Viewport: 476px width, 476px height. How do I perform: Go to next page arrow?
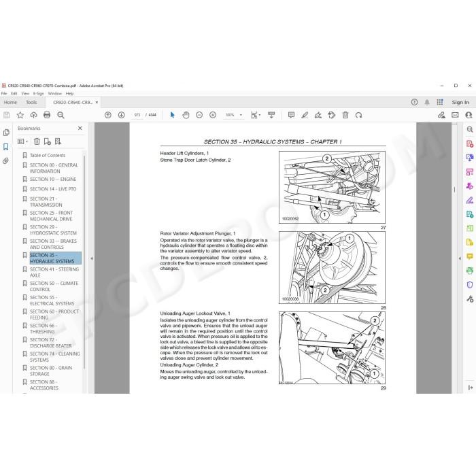tap(122, 115)
